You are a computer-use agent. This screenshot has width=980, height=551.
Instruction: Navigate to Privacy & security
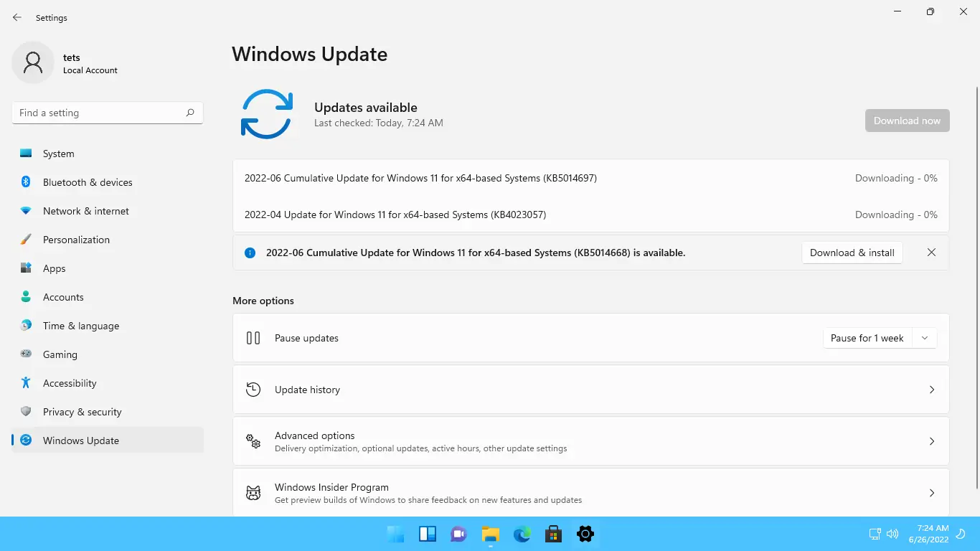pos(108,412)
